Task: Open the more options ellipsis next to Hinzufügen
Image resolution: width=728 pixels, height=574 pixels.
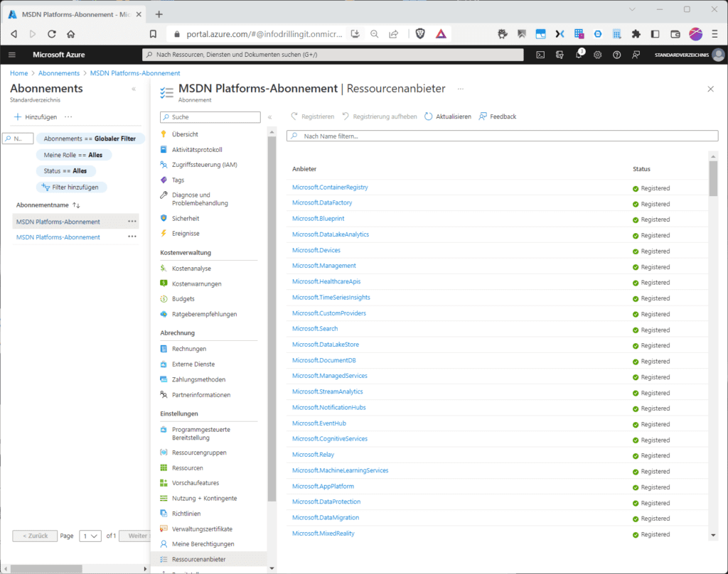Action: (x=68, y=117)
